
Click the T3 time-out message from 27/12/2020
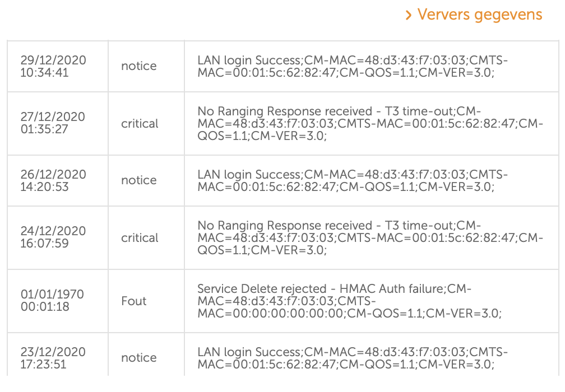tap(370, 123)
